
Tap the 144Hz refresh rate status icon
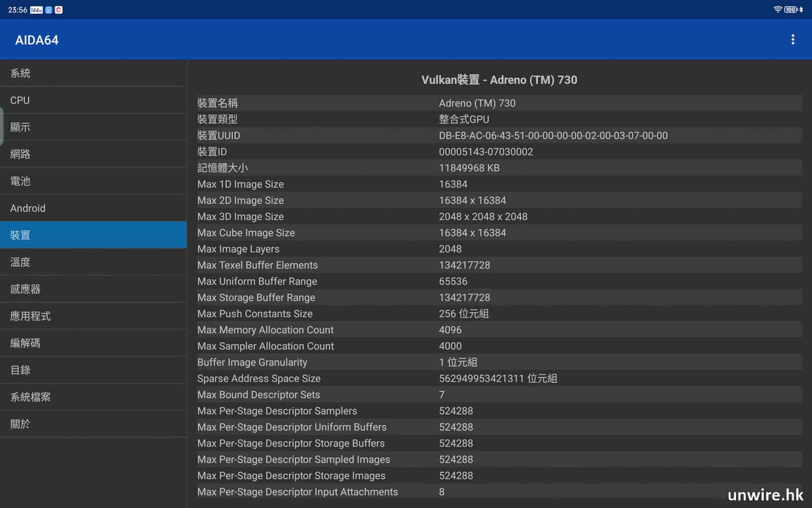(37, 10)
